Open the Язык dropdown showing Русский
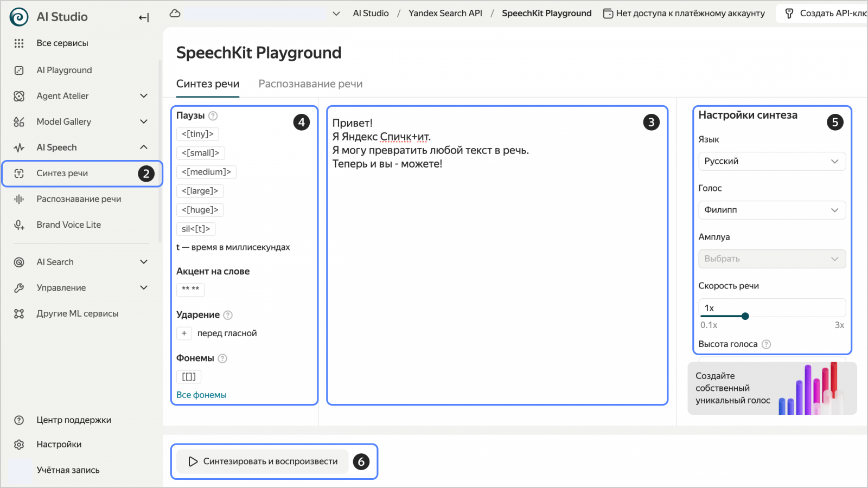Image resolution: width=868 pixels, height=488 pixels. pyautogui.click(x=772, y=161)
